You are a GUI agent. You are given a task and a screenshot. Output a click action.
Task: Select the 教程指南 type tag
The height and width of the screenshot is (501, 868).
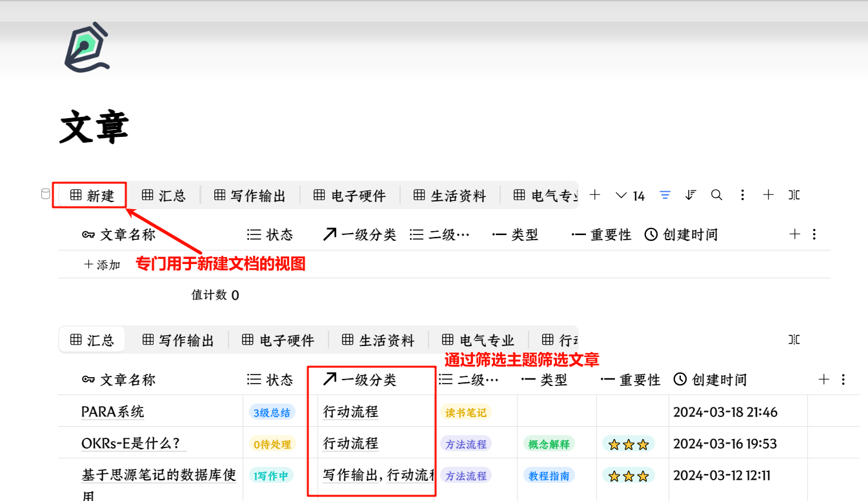pos(549,476)
